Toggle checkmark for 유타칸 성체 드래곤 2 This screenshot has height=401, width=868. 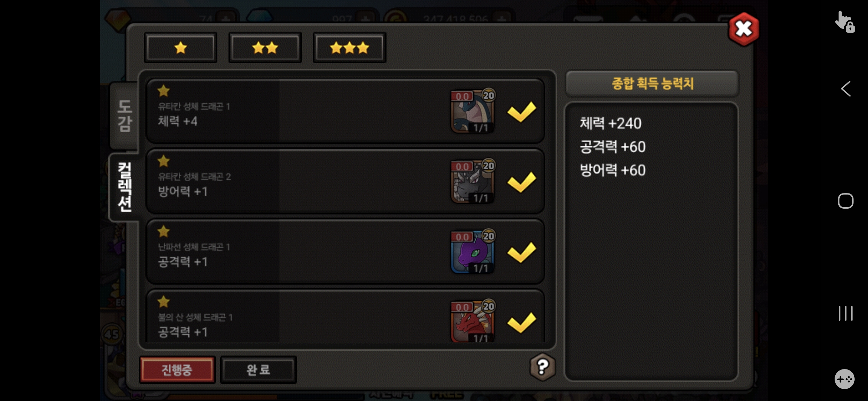[x=522, y=182]
